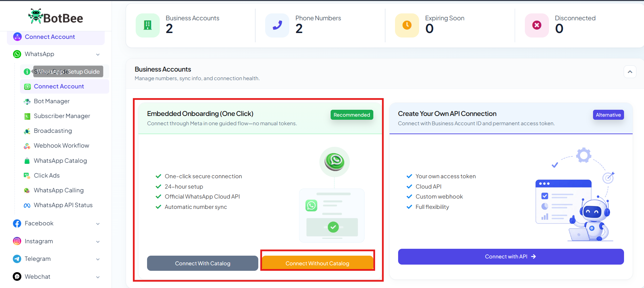Click the BotBee logo
The image size is (644, 288).
click(x=56, y=17)
